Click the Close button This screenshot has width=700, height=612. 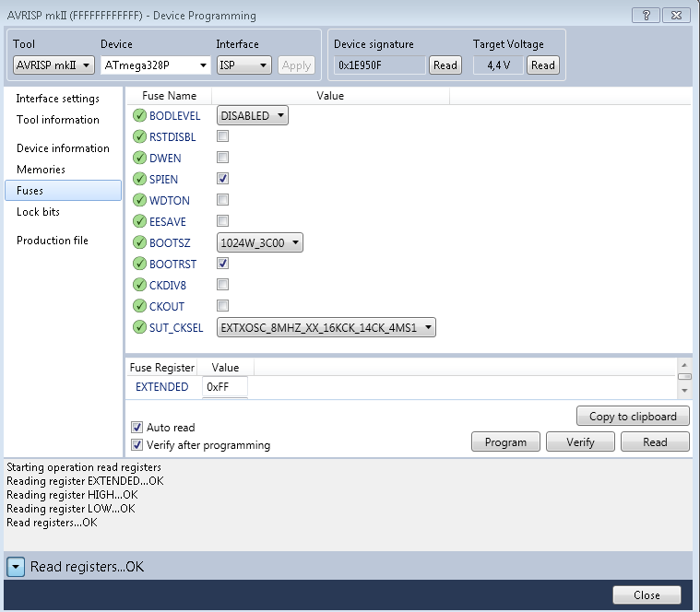coord(647,595)
